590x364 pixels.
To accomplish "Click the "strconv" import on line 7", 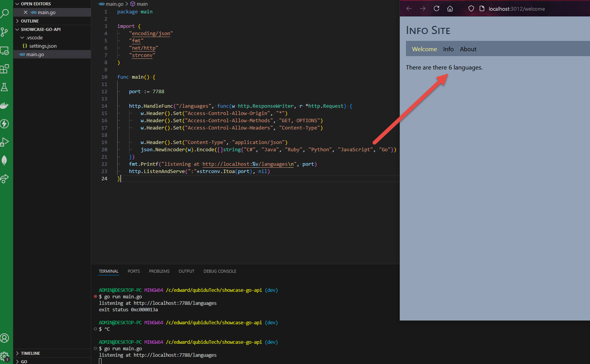I will pos(142,55).
